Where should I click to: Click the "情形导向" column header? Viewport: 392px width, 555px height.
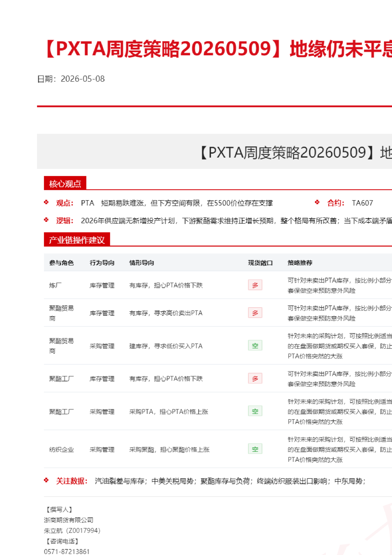(x=142, y=263)
